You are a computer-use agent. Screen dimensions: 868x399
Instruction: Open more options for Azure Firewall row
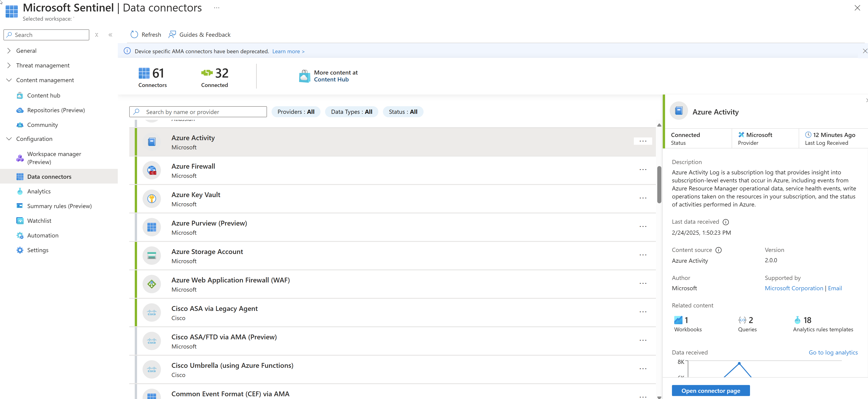coord(643,170)
